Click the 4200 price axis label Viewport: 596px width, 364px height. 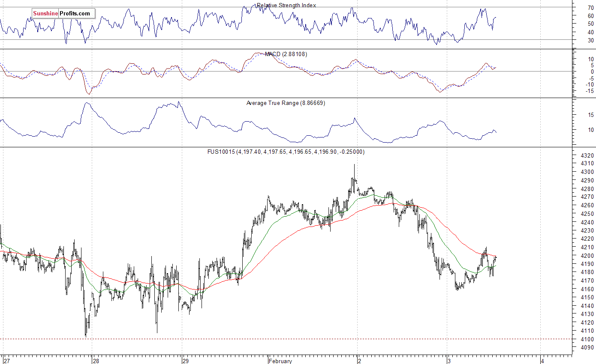(588, 256)
